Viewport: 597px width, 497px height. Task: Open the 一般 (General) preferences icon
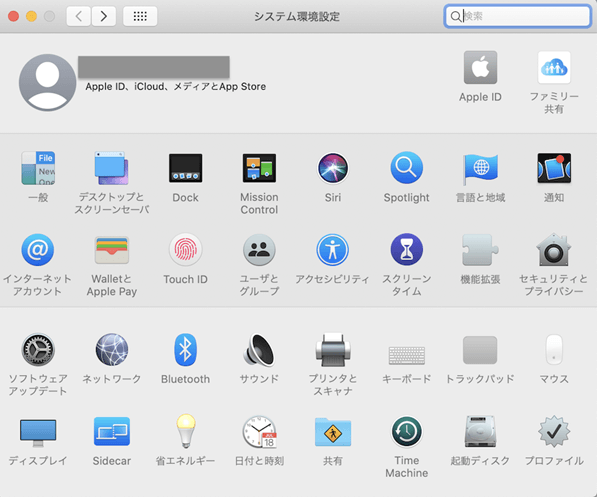pyautogui.click(x=38, y=168)
